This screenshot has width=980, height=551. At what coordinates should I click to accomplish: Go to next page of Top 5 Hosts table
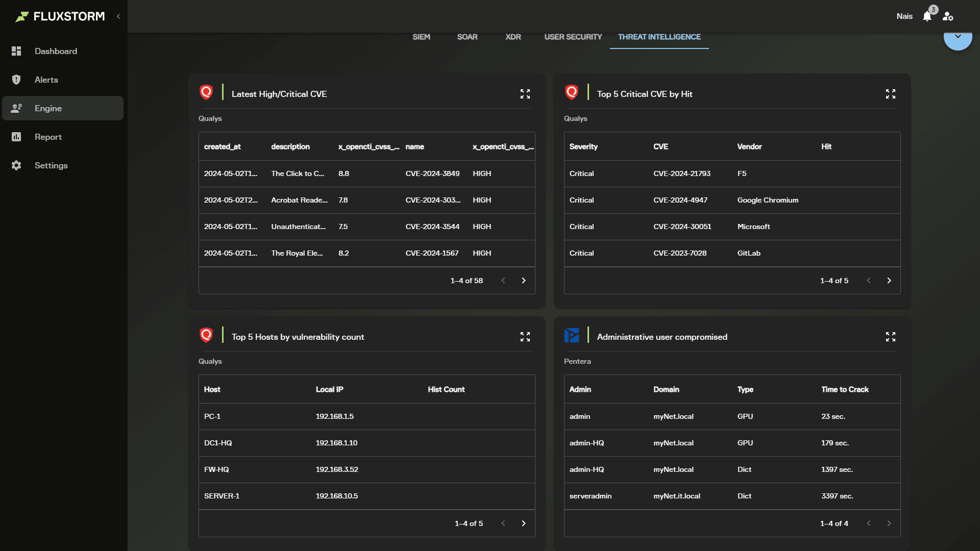coord(524,523)
